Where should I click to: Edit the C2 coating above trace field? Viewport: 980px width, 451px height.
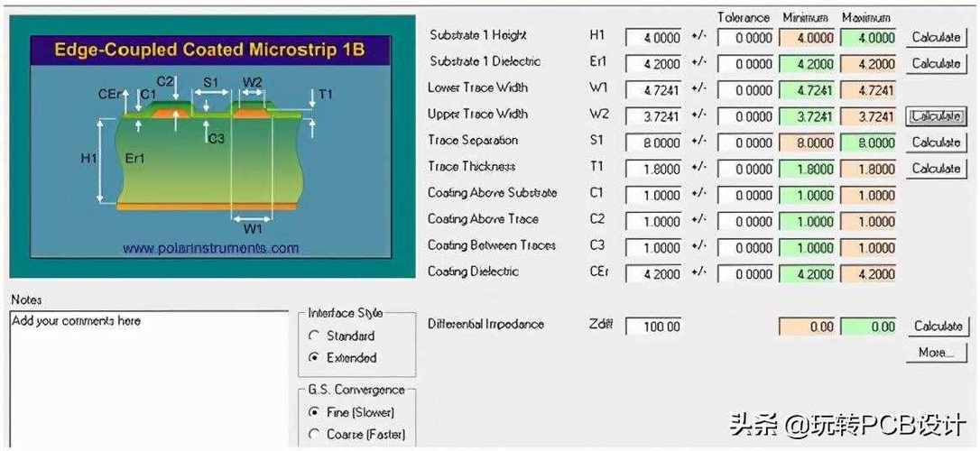tap(653, 222)
